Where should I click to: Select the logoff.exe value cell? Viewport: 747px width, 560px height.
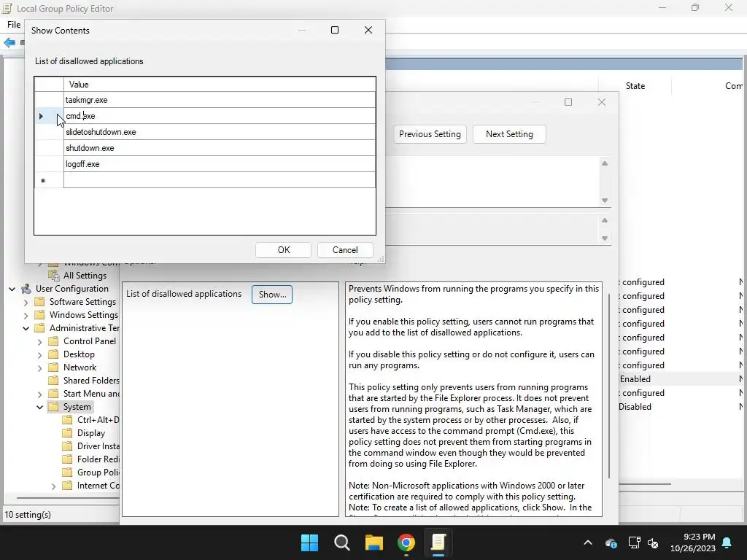point(220,164)
